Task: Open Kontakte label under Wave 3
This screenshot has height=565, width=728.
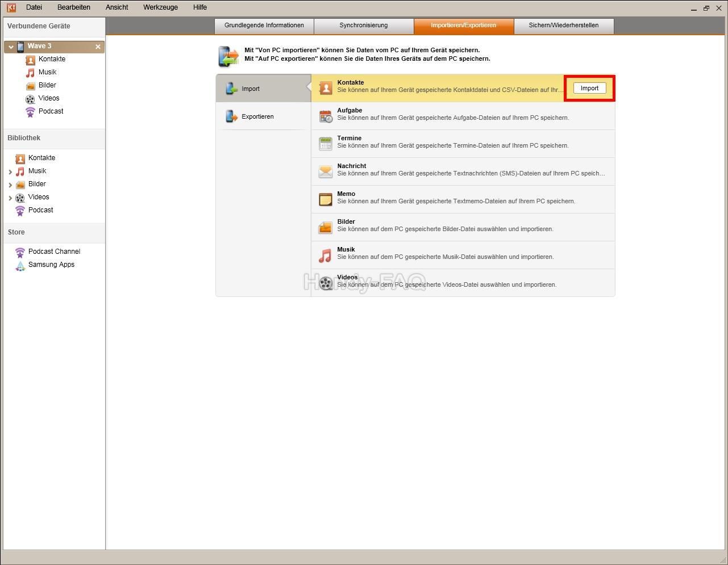Action: [52, 59]
